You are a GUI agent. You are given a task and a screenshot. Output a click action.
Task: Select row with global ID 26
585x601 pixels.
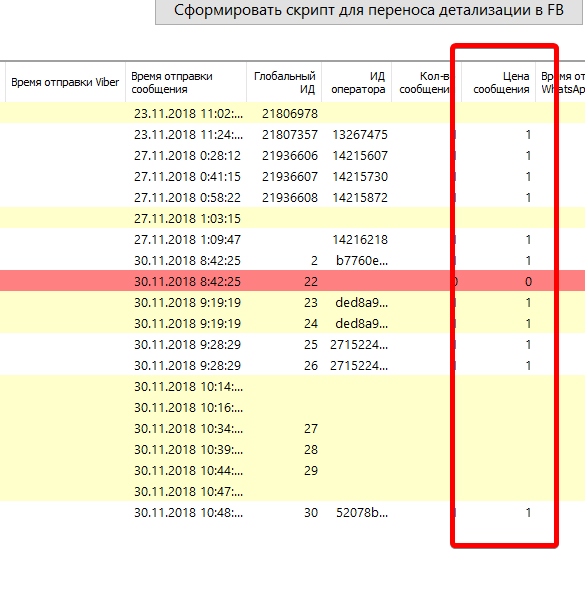click(292, 365)
